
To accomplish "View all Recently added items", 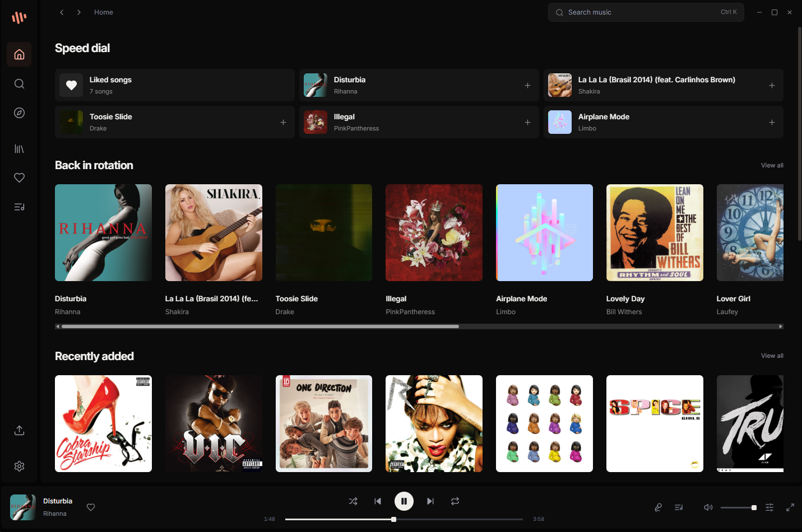I will pyautogui.click(x=772, y=356).
